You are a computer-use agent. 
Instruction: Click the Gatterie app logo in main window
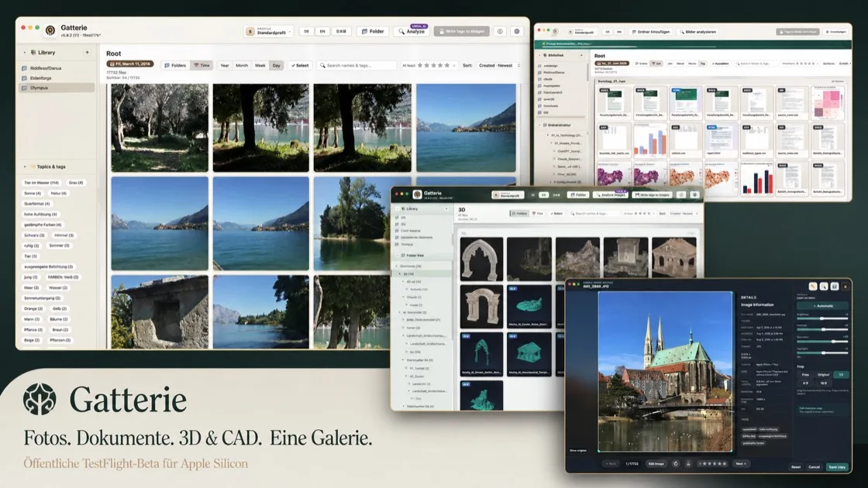click(50, 30)
